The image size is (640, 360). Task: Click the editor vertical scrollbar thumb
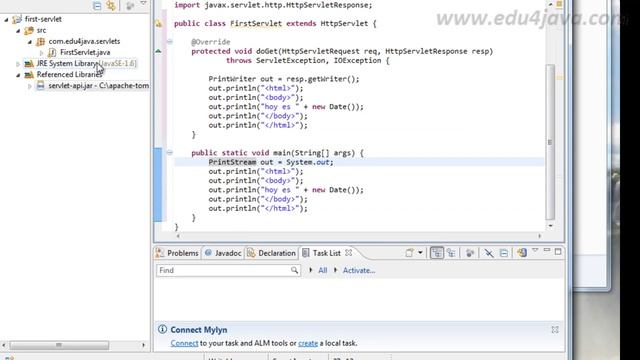tap(550, 142)
